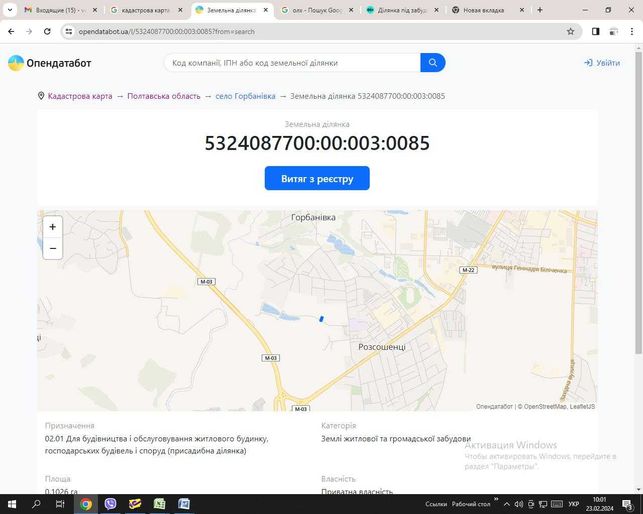Open the LeafletJS attribution link
The image size is (643, 514).
coord(582,407)
